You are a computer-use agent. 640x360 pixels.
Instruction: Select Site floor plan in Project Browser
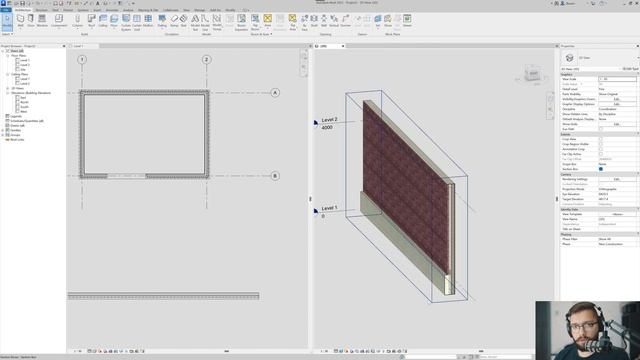click(23, 70)
